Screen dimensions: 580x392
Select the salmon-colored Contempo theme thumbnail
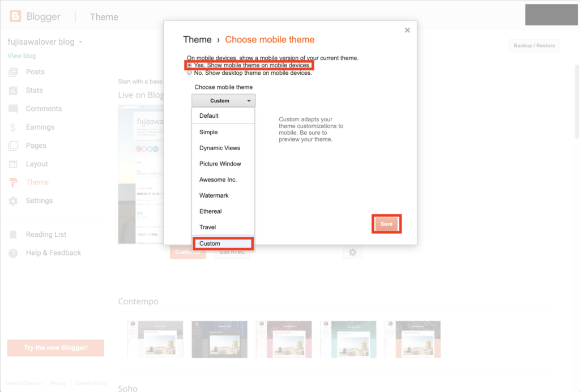tap(413, 339)
